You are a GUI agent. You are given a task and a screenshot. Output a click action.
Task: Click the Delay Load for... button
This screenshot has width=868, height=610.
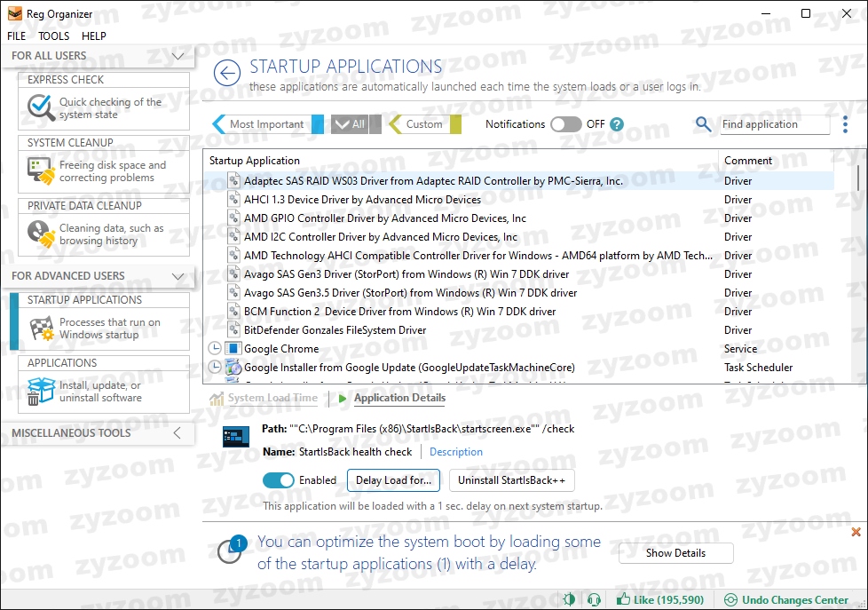pos(393,480)
